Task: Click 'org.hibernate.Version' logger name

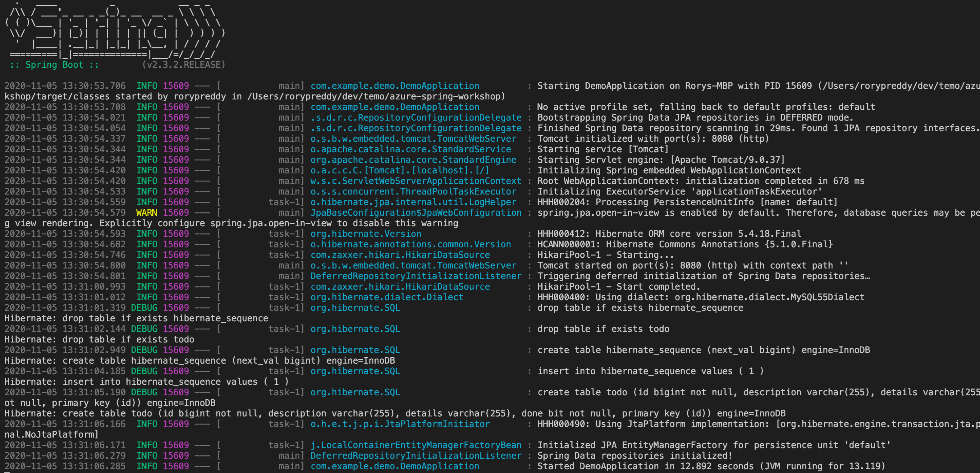Action: point(366,234)
